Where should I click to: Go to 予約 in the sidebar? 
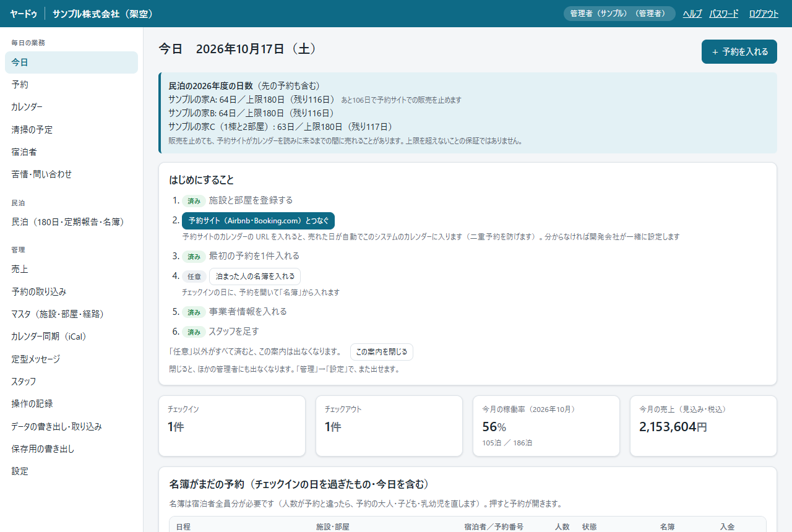pos(71,85)
